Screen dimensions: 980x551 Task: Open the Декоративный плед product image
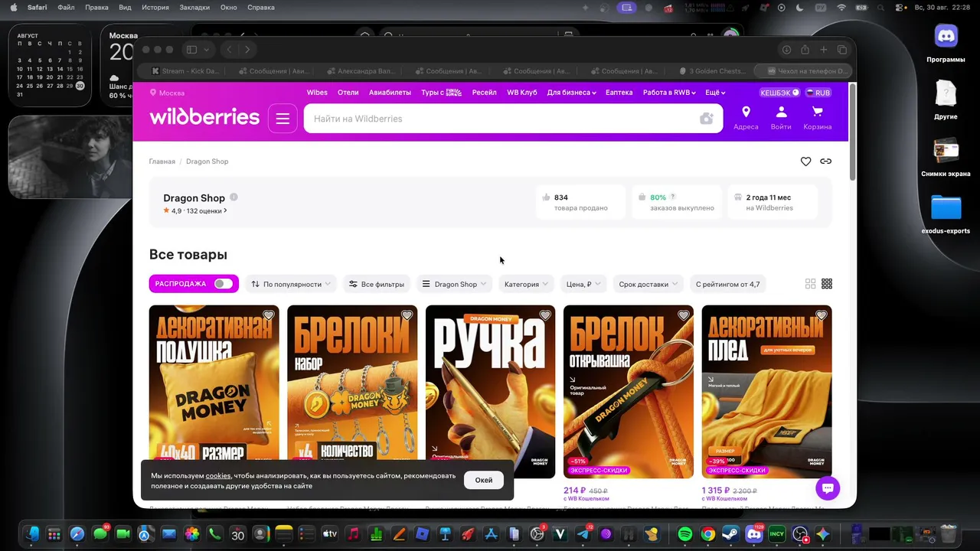click(x=766, y=392)
